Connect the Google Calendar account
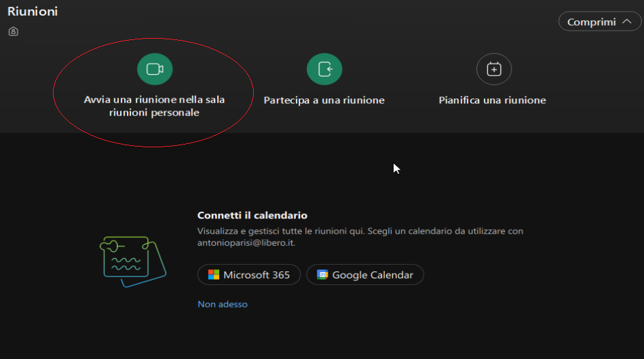The height and width of the screenshot is (359, 644). 365,275
